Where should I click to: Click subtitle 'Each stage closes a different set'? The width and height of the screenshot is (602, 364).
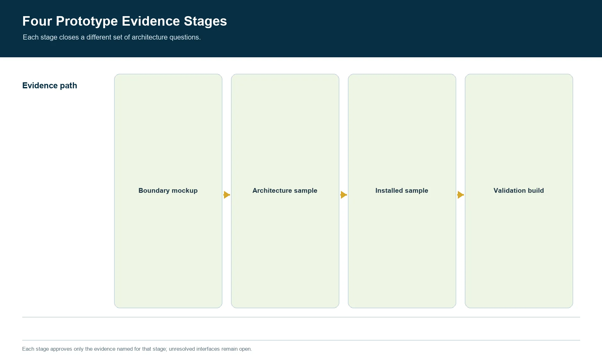tap(112, 37)
